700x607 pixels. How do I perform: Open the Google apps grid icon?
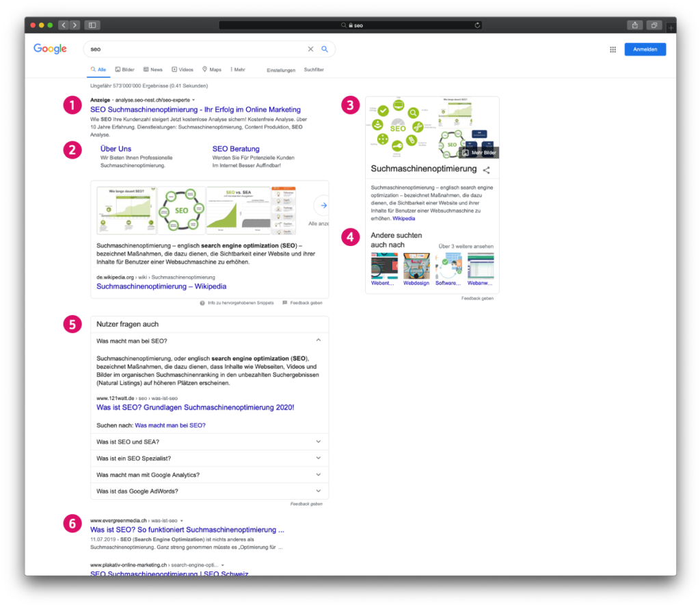pyautogui.click(x=613, y=49)
